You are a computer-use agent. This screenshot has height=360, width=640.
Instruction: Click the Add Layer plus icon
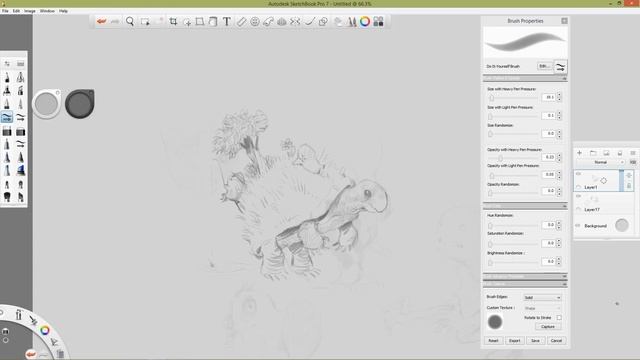click(x=579, y=153)
